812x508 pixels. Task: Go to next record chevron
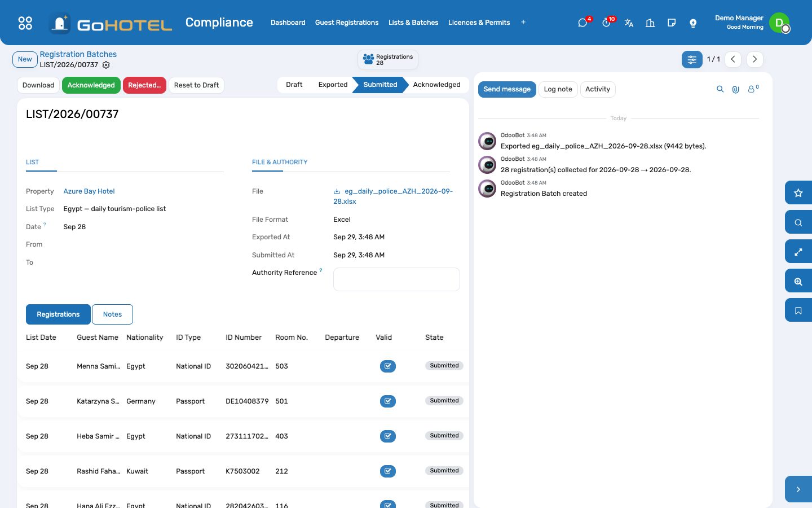[755, 59]
